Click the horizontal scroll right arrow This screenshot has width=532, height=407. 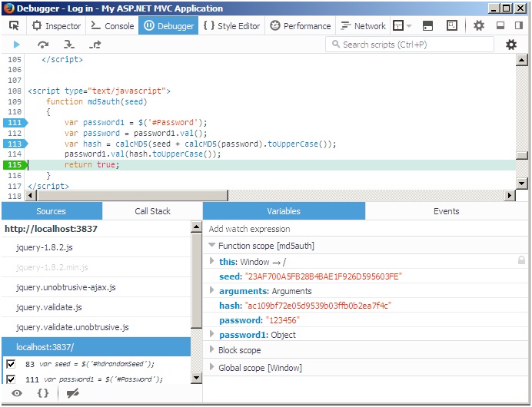click(x=510, y=196)
